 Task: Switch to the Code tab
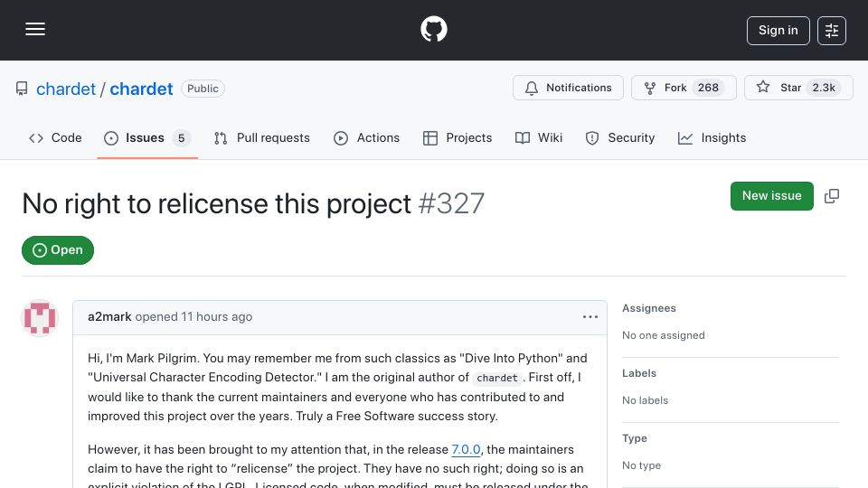[x=55, y=137]
